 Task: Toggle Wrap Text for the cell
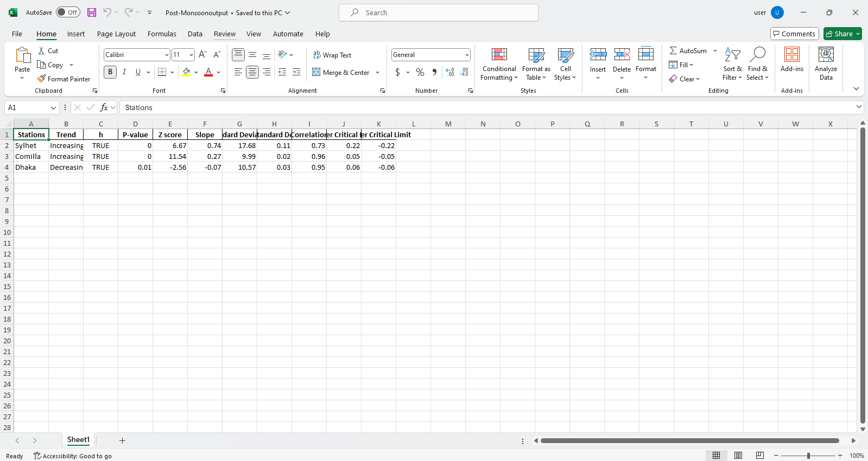[332, 55]
